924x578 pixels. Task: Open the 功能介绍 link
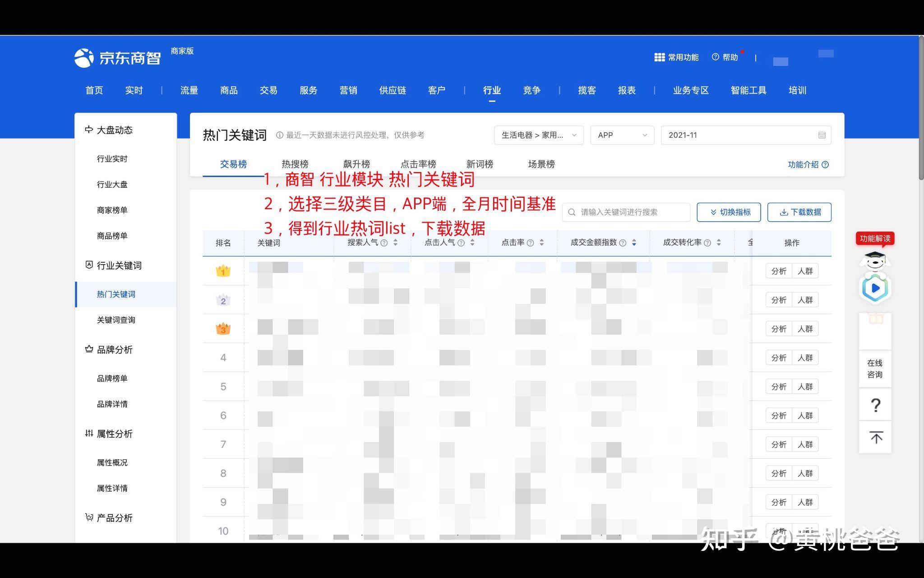pyautogui.click(x=803, y=164)
